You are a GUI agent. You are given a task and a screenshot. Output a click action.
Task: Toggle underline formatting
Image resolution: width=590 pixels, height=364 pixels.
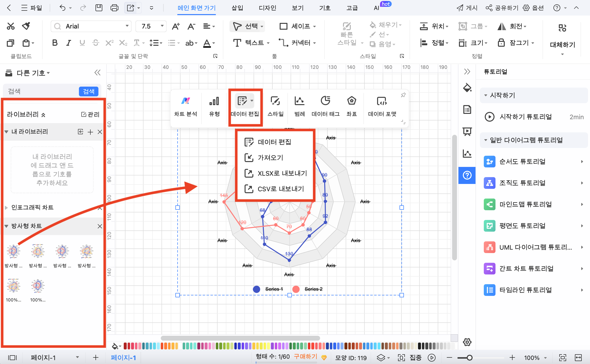coord(82,43)
